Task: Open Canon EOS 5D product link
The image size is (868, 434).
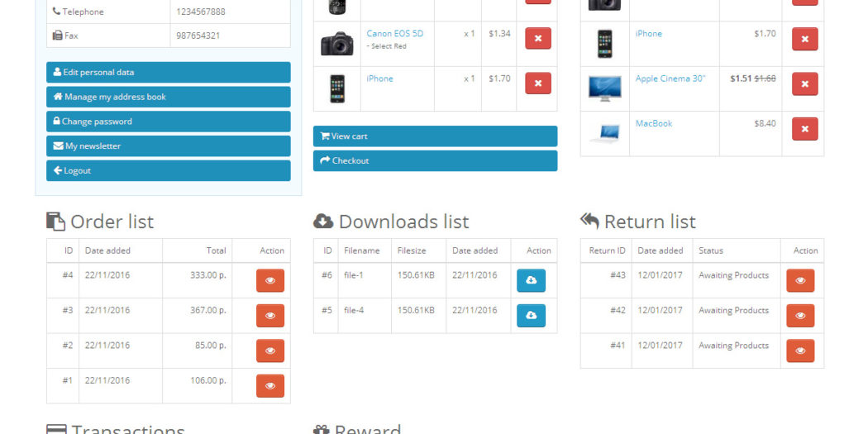Action: (394, 34)
